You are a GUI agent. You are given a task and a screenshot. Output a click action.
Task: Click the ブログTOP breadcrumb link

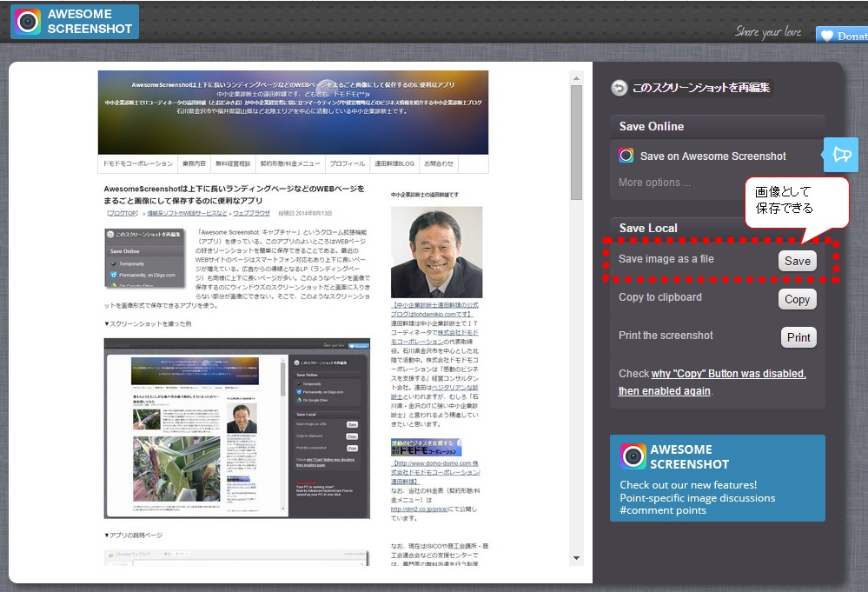pyautogui.click(x=122, y=213)
